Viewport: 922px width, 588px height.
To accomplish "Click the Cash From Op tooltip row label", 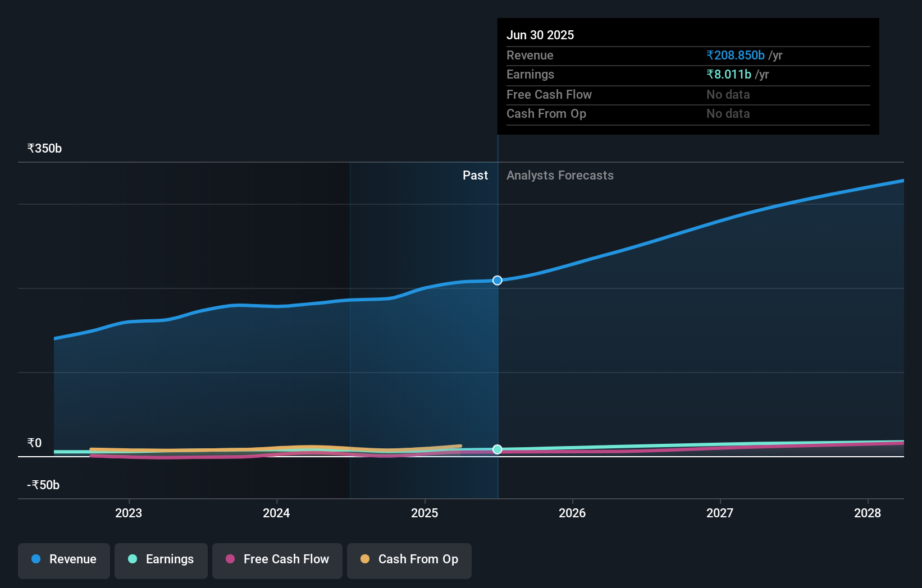I will coord(546,113).
